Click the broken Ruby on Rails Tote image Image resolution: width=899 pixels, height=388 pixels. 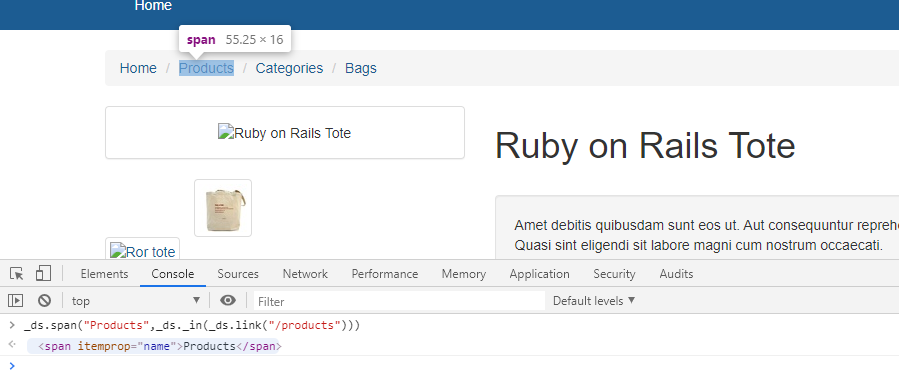point(284,133)
